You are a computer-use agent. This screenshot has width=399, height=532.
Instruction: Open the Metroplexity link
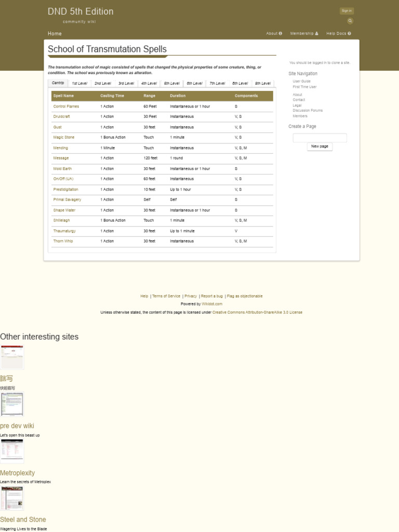[x=17, y=473]
